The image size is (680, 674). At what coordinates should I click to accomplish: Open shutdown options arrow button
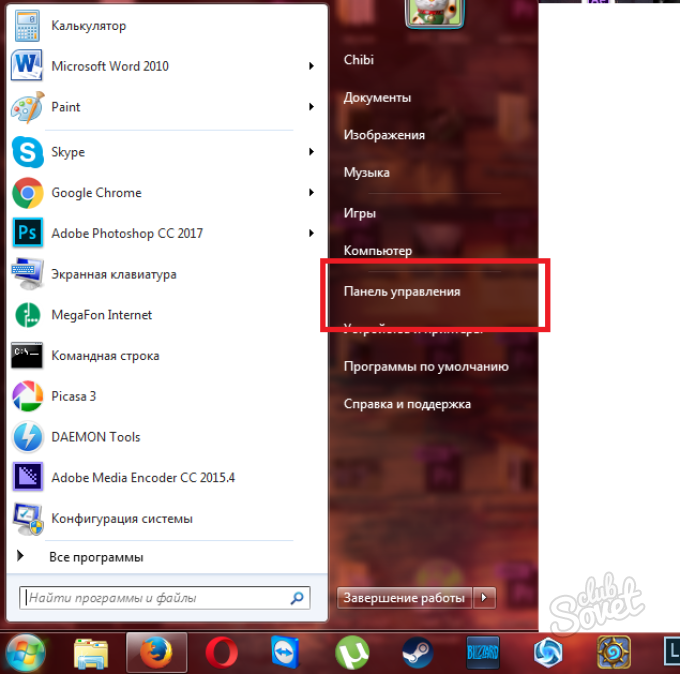point(485,598)
